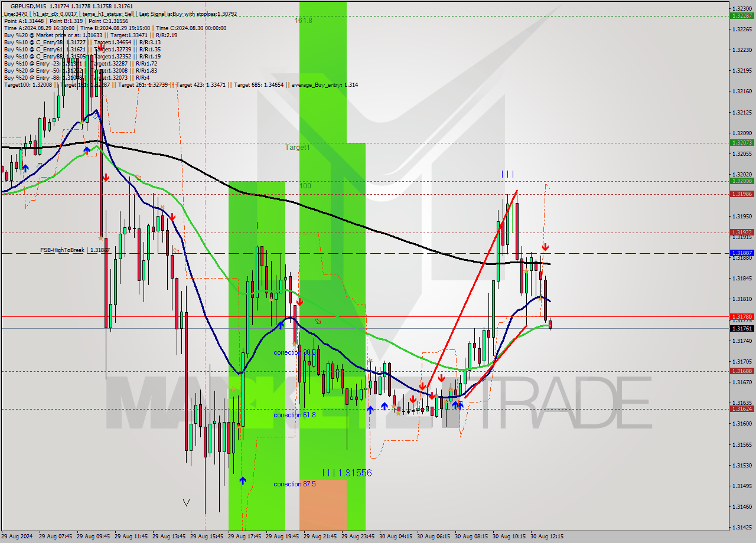Click the blue '| | |' wave label above peak
The height and width of the screenshot is (543, 756).
pos(507,174)
